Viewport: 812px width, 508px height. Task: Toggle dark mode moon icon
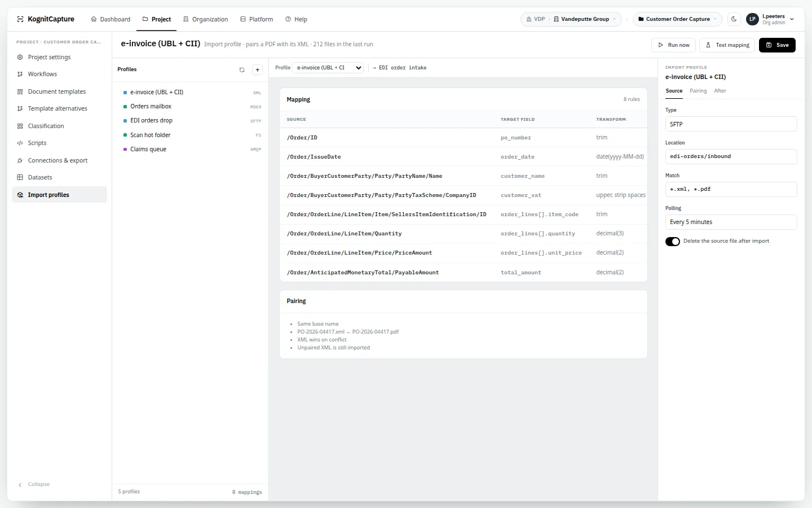(734, 19)
